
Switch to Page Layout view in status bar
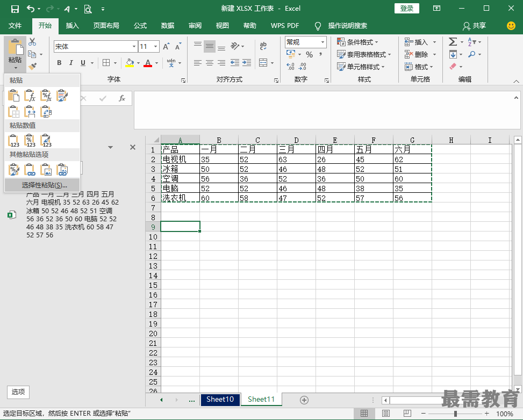(x=386, y=414)
